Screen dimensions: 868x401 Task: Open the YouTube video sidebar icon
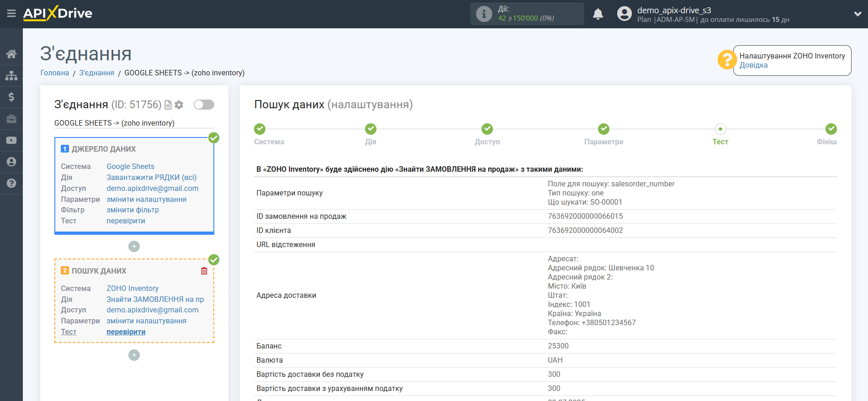(11, 140)
